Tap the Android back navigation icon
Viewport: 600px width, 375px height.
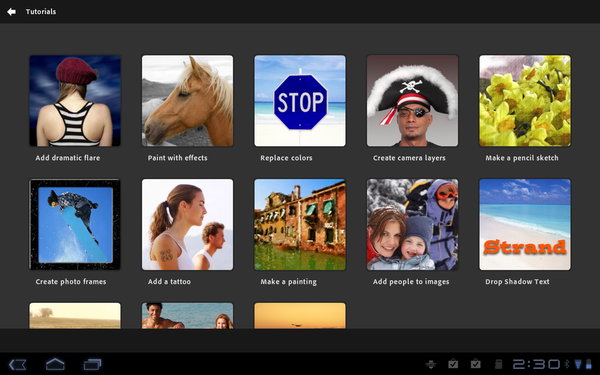[18, 364]
